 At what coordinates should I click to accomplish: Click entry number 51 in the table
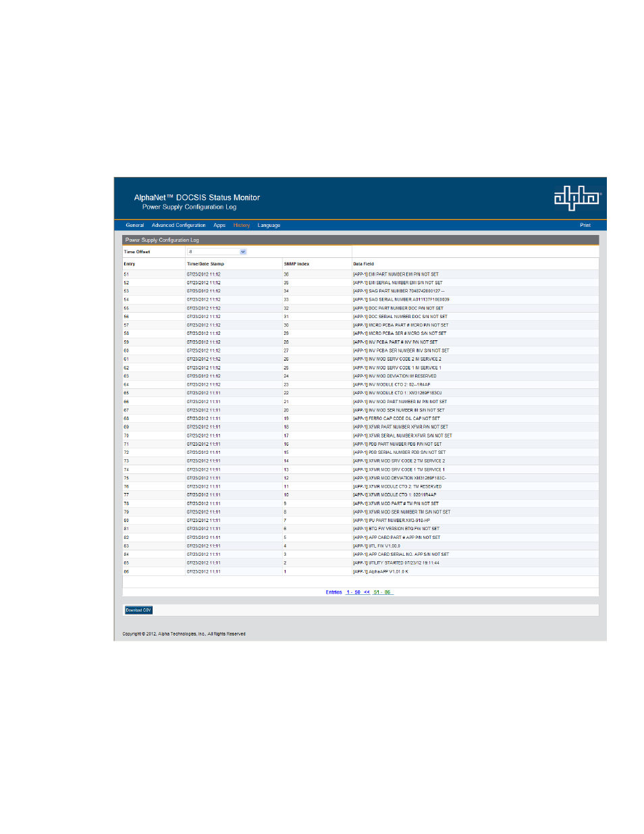point(126,274)
